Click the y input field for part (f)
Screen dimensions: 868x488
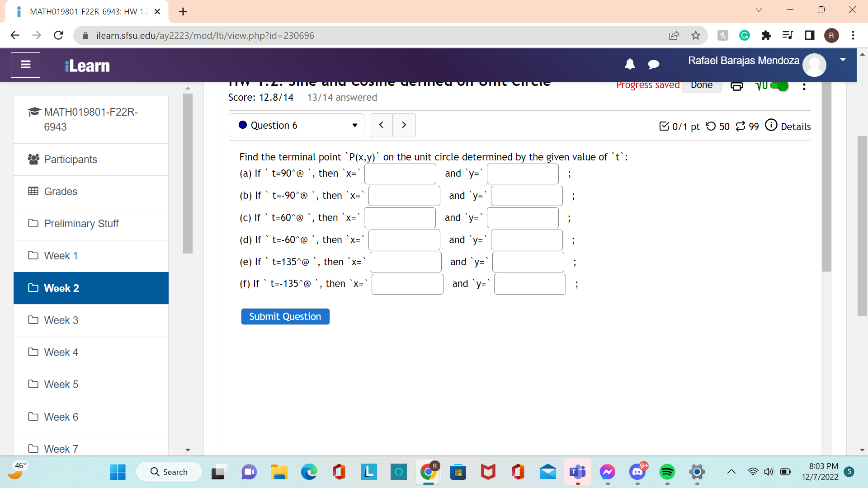click(529, 284)
